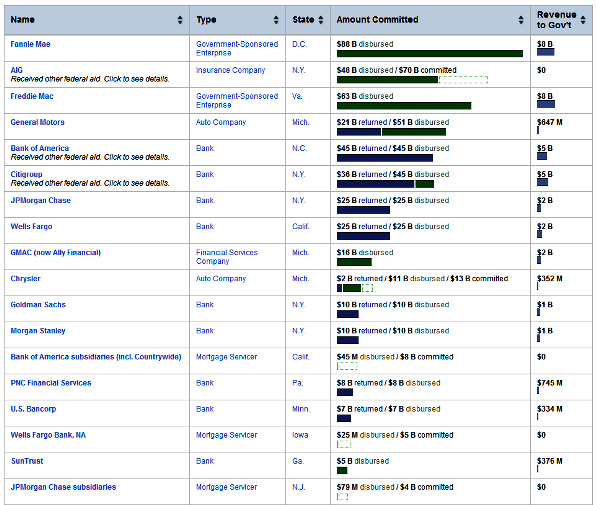Click the Iowa state link
Viewport: 597px width, 505px height.
point(300,435)
